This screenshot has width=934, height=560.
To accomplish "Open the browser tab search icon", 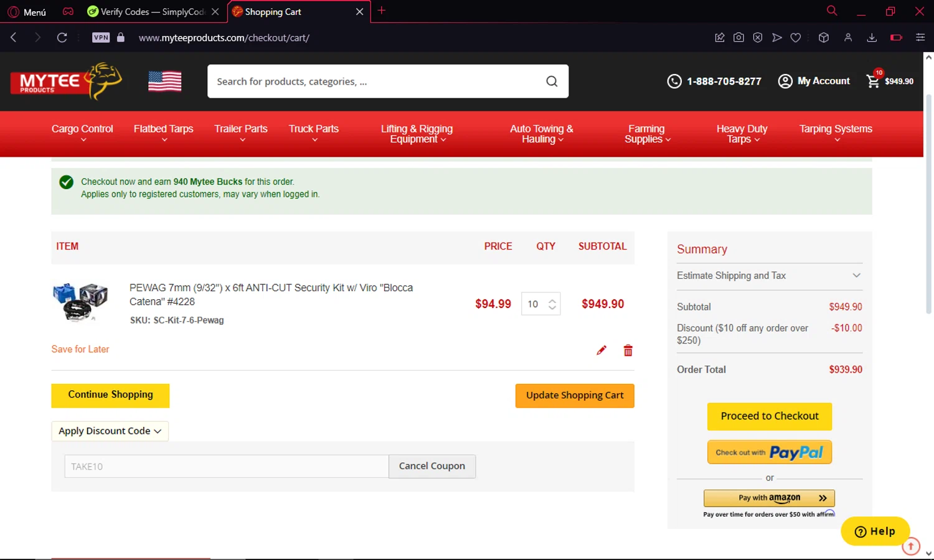I will click(x=832, y=11).
